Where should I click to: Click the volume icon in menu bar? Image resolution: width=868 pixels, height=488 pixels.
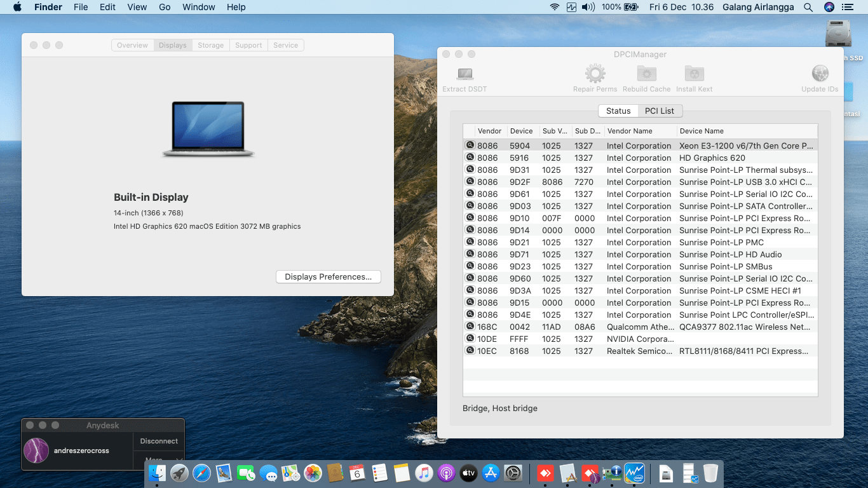click(x=588, y=7)
